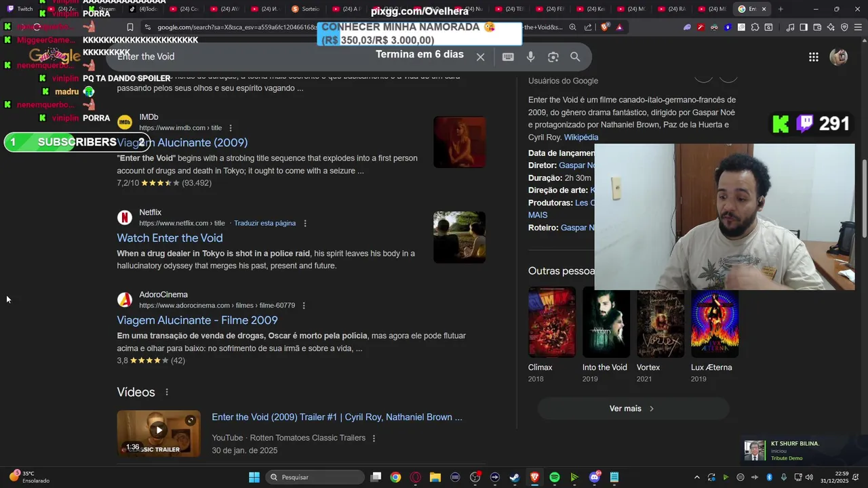The height and width of the screenshot is (488, 868).
Task: Open the Wikipédia link in knowledge panel
Action: tap(581, 138)
